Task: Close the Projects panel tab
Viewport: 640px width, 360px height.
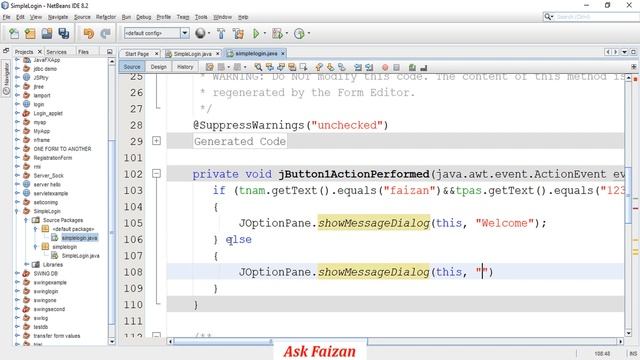Action: click(40, 52)
